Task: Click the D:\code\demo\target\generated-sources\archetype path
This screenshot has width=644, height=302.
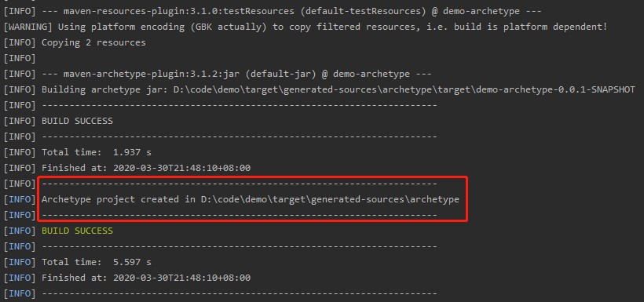Action: (x=330, y=200)
